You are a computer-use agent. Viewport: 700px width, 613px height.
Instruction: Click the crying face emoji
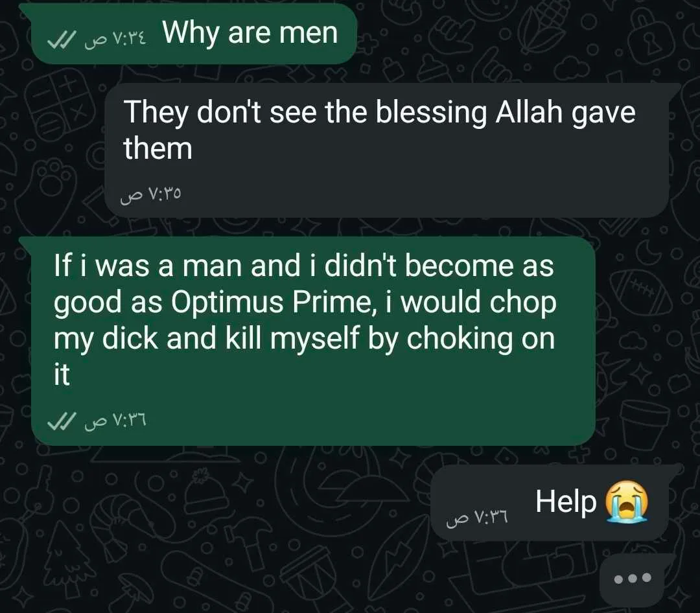626,502
